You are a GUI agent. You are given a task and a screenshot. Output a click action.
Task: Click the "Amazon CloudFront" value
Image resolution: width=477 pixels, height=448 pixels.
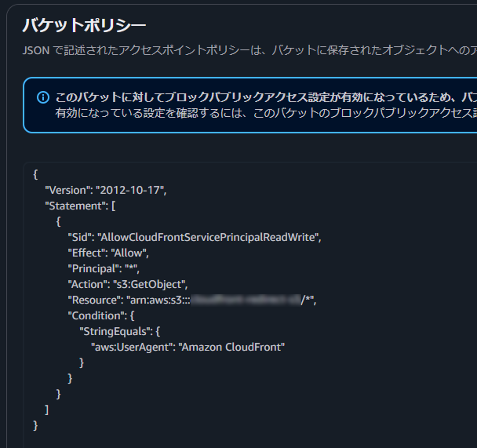[232, 347]
